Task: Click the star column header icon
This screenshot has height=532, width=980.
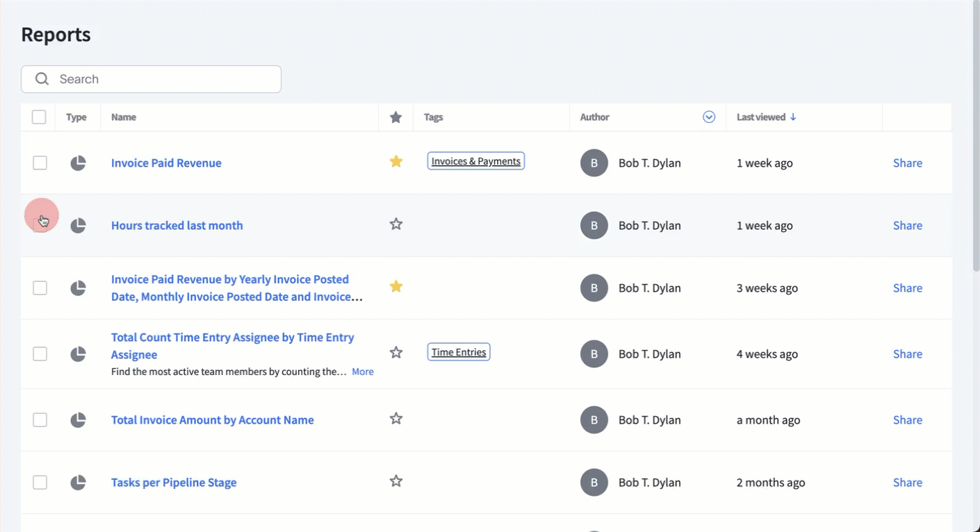Action: click(x=396, y=117)
